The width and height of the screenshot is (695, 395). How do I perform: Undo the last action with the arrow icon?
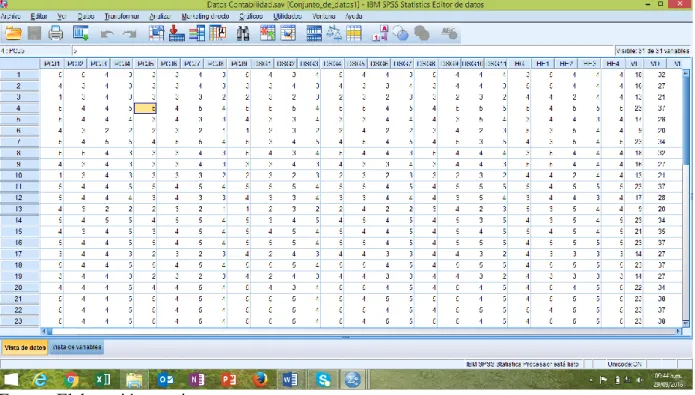(x=107, y=34)
